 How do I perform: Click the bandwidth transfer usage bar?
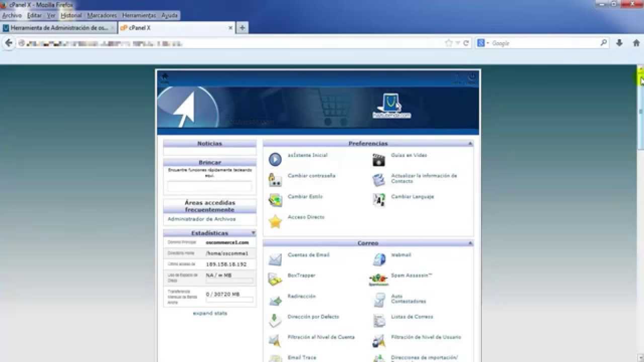(229, 300)
